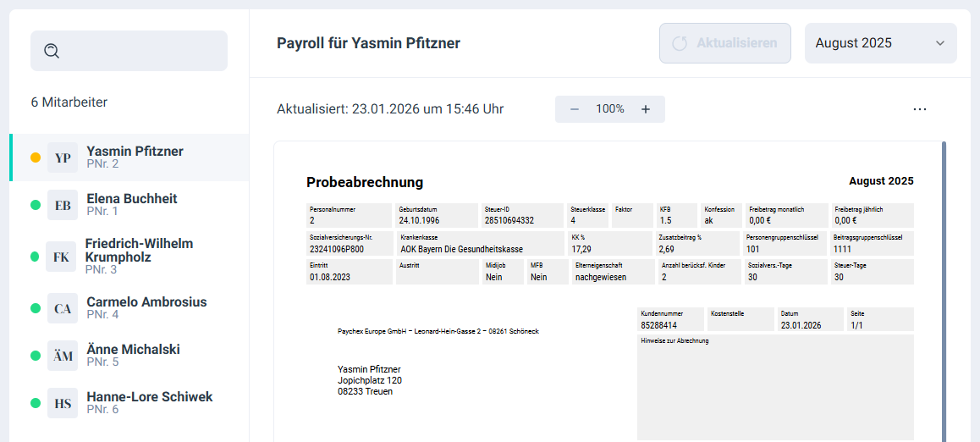Click the 100% zoom level display

click(x=610, y=109)
